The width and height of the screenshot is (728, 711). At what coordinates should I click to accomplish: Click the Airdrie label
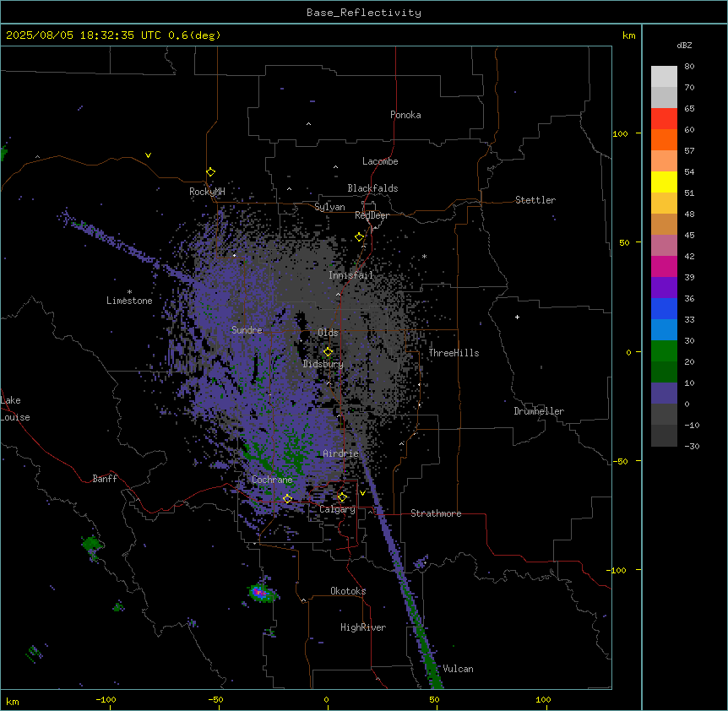(340, 453)
